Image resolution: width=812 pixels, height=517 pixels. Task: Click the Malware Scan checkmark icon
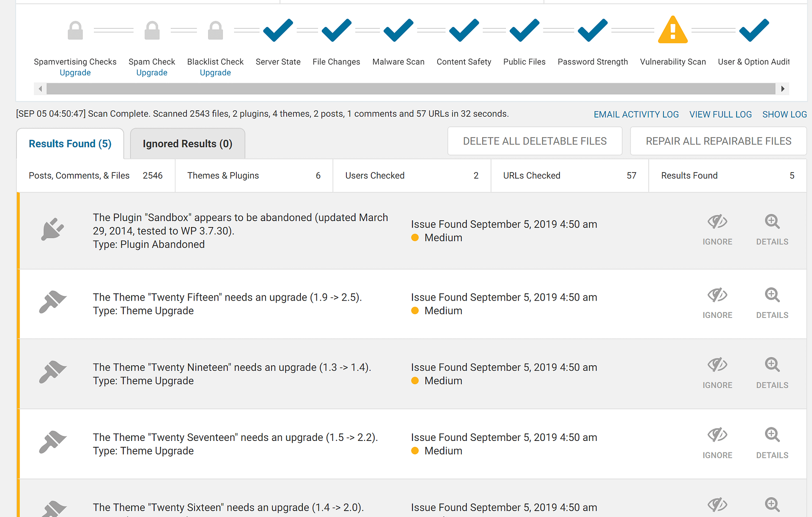coord(398,30)
